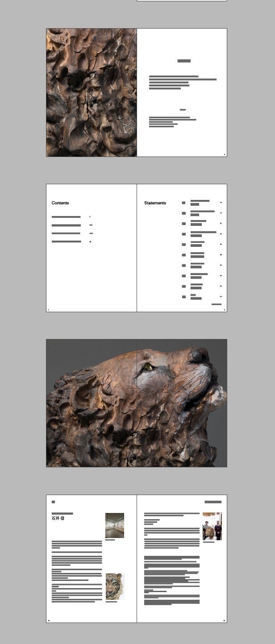Select the last Statements list entry

pyautogui.click(x=196, y=297)
